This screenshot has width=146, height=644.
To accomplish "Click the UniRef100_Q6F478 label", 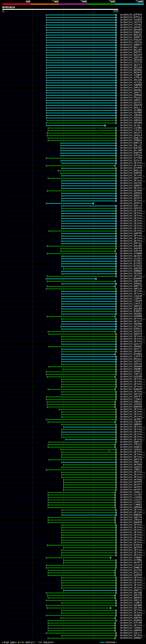I will [x=131, y=459].
